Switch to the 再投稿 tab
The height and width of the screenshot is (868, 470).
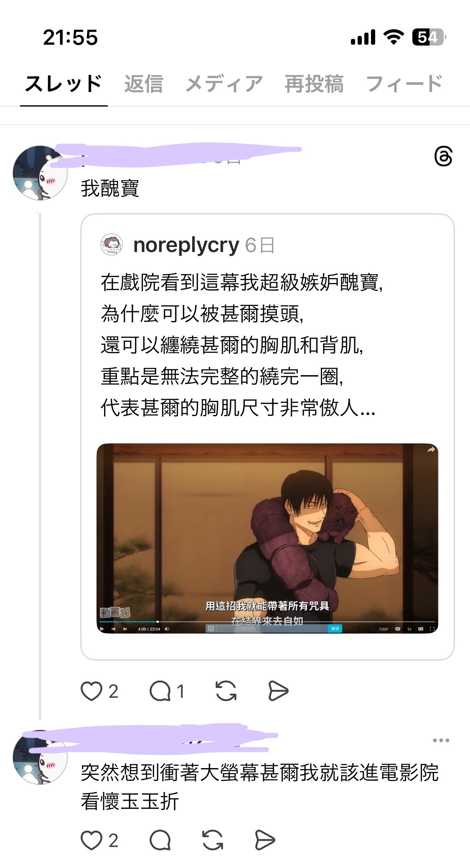point(314,84)
